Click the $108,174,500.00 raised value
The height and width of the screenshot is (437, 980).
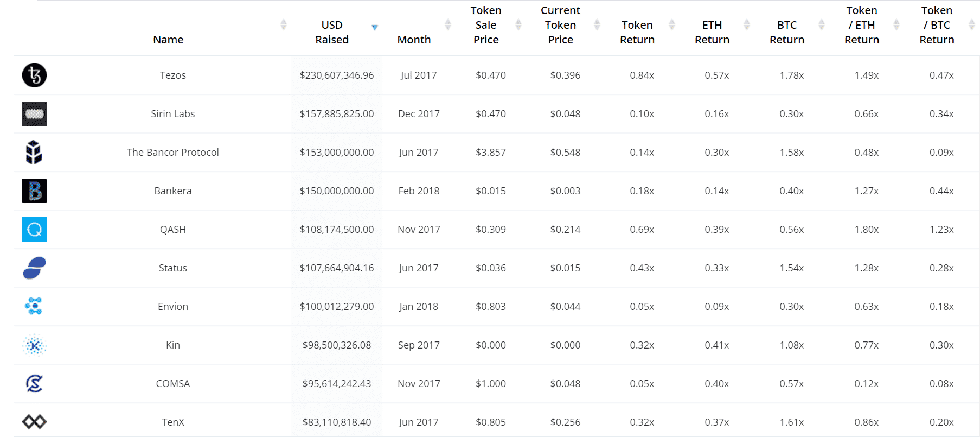[x=337, y=230]
